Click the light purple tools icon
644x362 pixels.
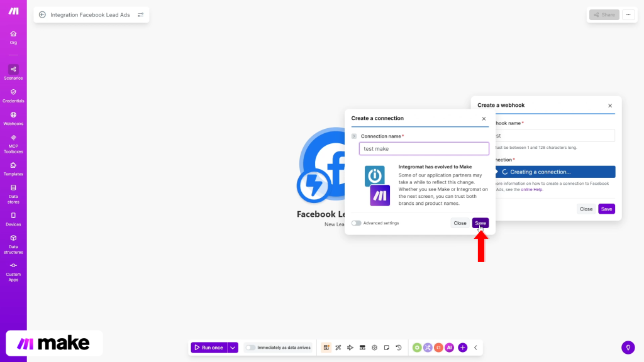point(428,348)
